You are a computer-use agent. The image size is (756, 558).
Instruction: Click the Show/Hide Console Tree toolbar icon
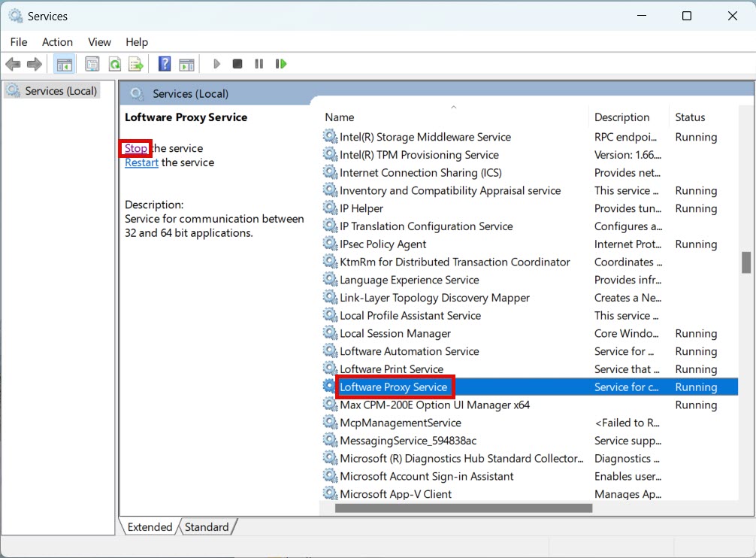tap(65, 64)
